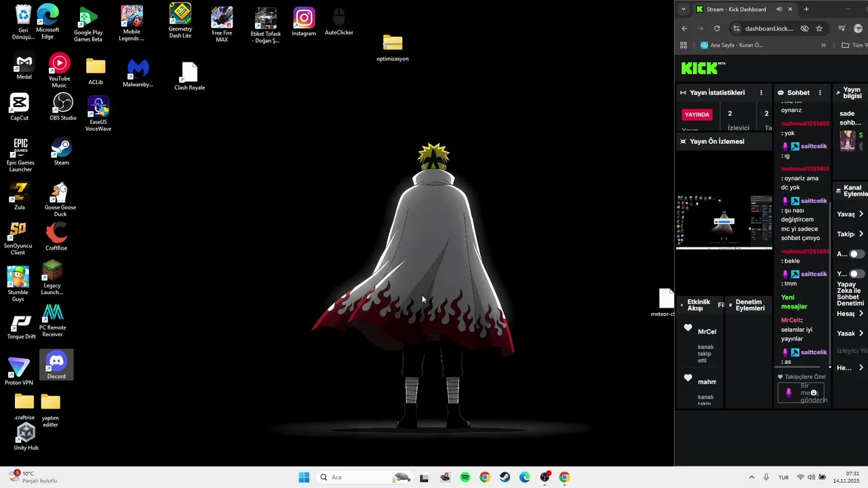Click MrCelt username in chat
This screenshot has width=868, height=488.
tap(791, 320)
